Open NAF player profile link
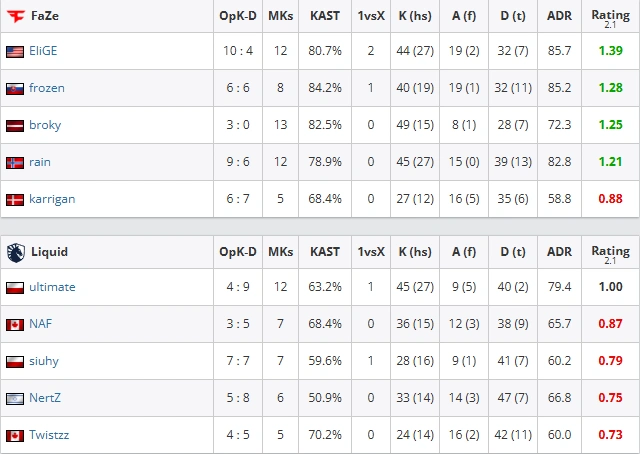 [40, 324]
